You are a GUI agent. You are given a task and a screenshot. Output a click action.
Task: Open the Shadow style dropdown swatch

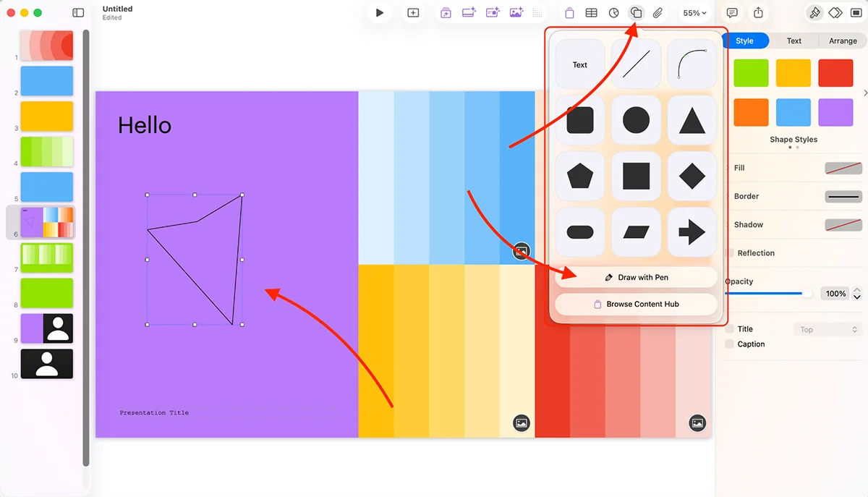(843, 225)
